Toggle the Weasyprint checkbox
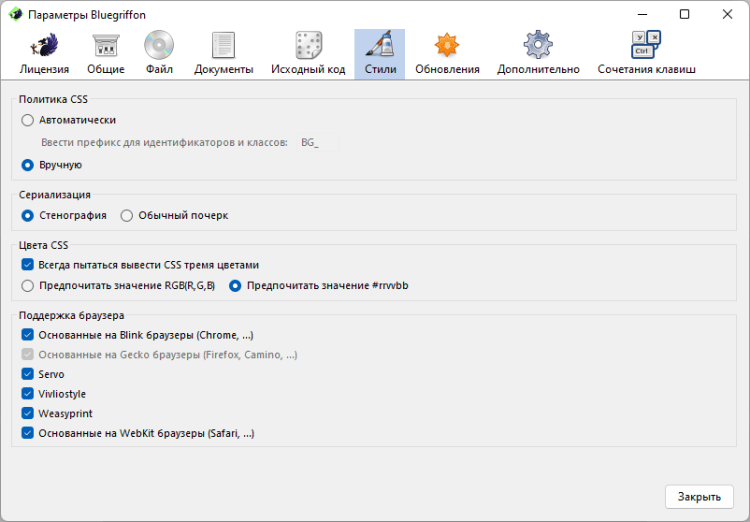This screenshot has height=522, width=750. (27, 413)
